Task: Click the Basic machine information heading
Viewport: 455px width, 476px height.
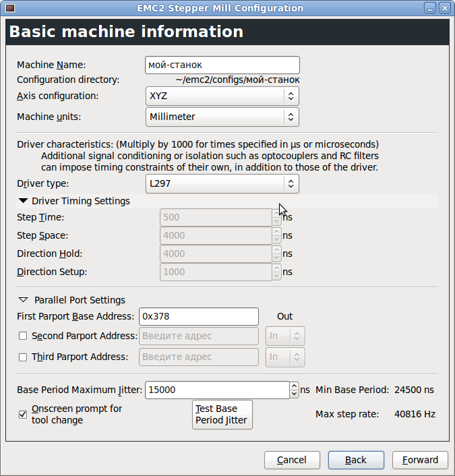Action: pyautogui.click(x=126, y=32)
